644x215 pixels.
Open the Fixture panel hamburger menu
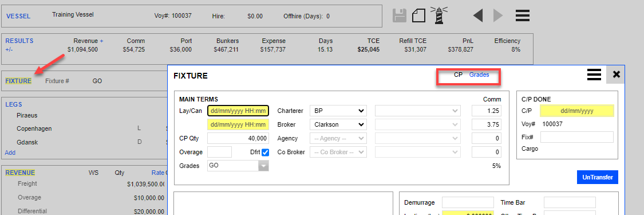pyautogui.click(x=594, y=75)
